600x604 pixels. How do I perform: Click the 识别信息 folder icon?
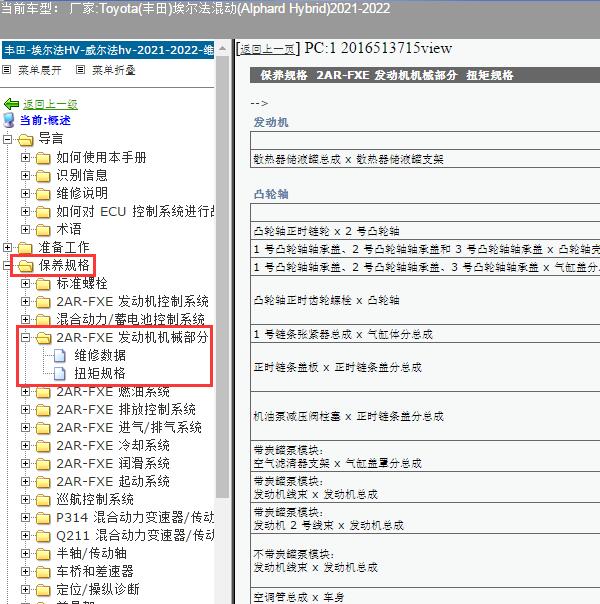tap(43, 176)
